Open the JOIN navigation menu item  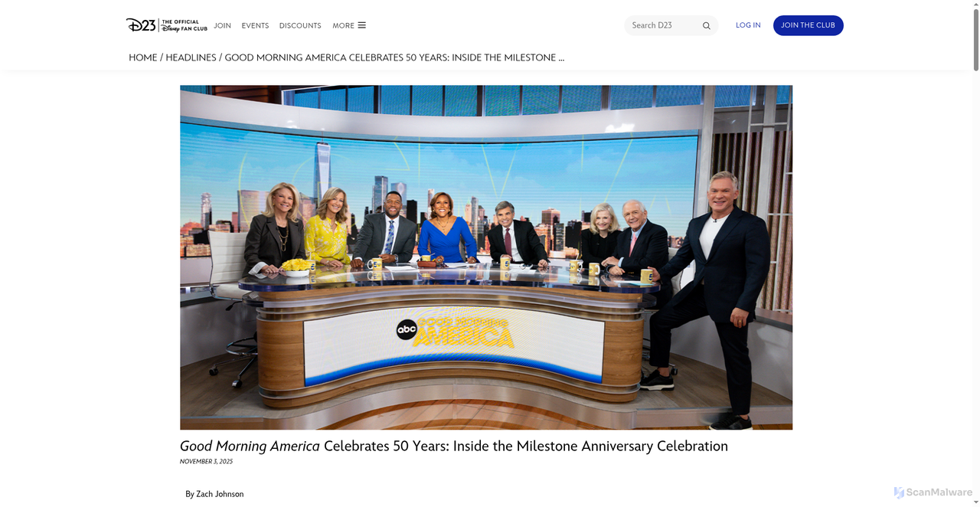222,25
